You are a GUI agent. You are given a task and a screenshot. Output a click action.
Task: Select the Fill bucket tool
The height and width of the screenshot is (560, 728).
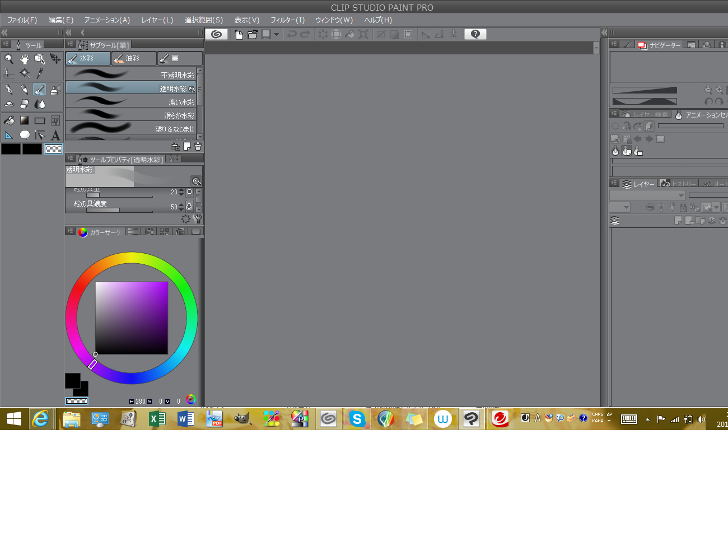pyautogui.click(x=9, y=120)
